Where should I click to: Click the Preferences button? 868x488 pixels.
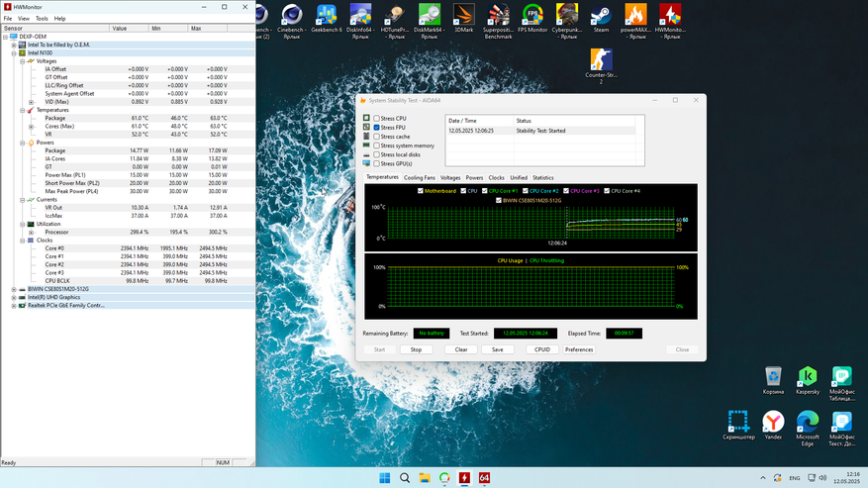click(x=579, y=349)
